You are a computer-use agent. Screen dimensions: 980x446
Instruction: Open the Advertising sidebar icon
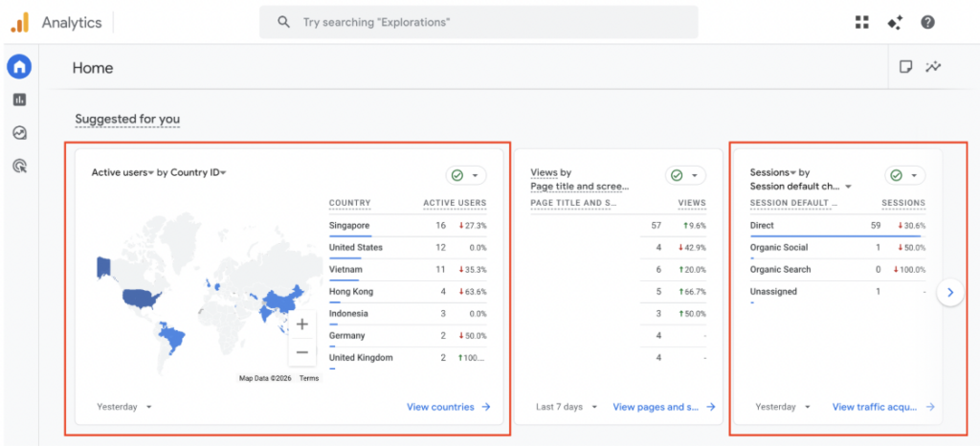(x=19, y=166)
